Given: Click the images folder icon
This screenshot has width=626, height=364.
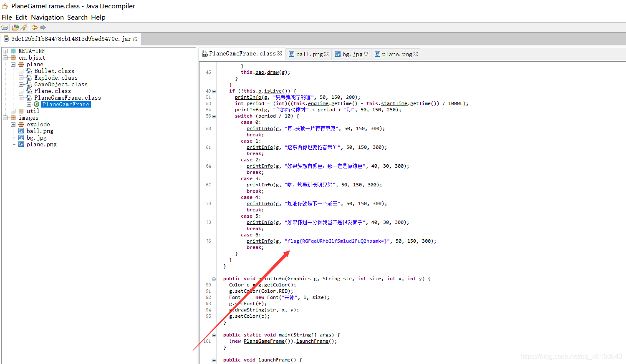Looking at the screenshot, I should click(x=13, y=118).
